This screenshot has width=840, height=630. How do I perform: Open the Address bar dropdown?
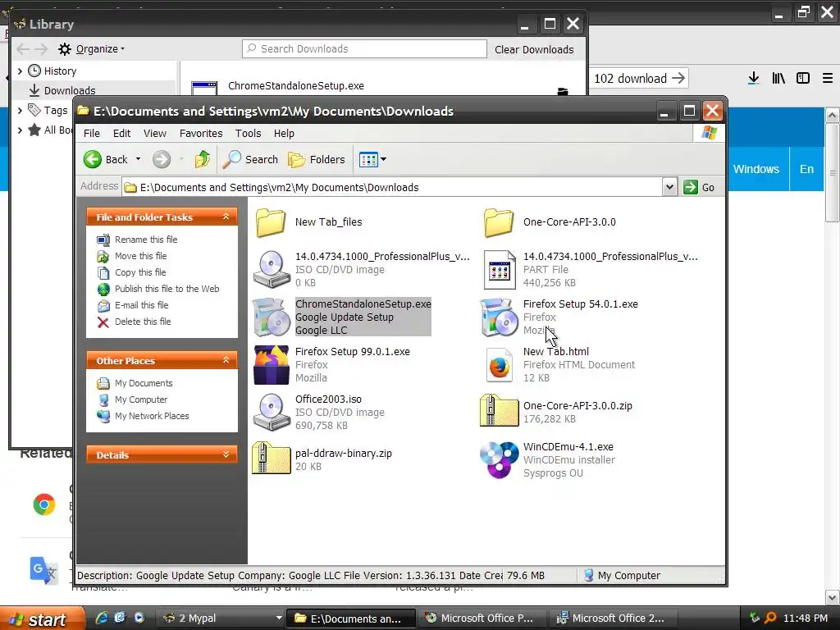(x=669, y=187)
